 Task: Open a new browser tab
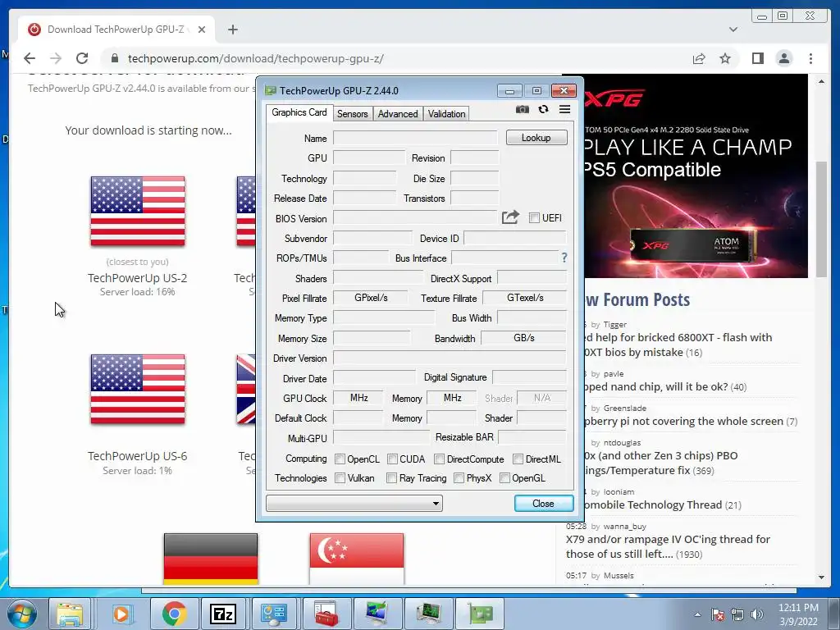pos(232,30)
